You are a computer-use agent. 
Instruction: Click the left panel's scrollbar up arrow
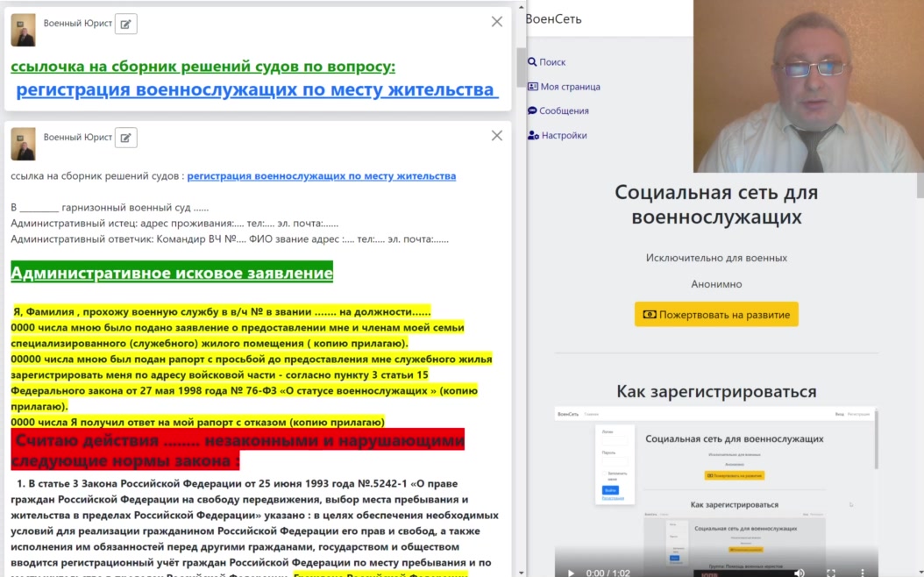click(521, 6)
